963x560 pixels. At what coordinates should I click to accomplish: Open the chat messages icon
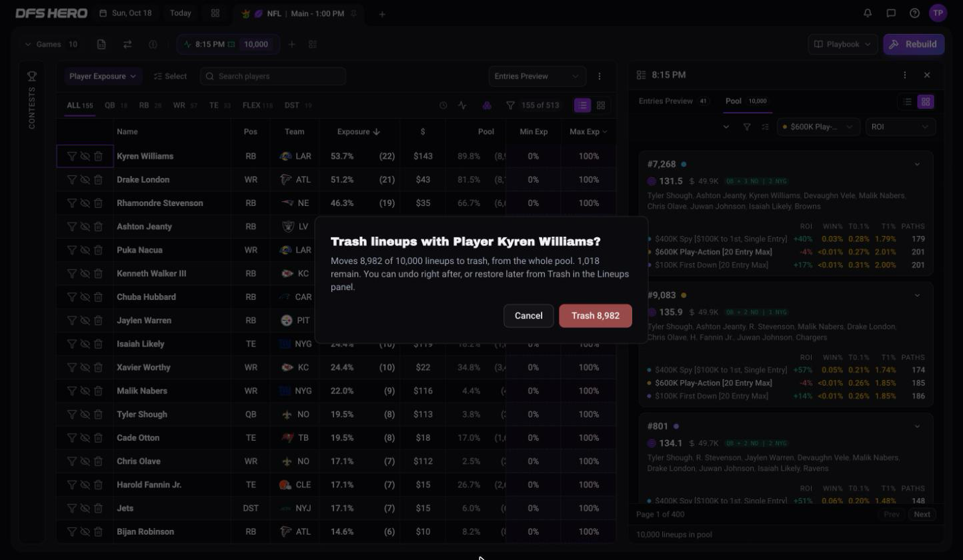[891, 13]
